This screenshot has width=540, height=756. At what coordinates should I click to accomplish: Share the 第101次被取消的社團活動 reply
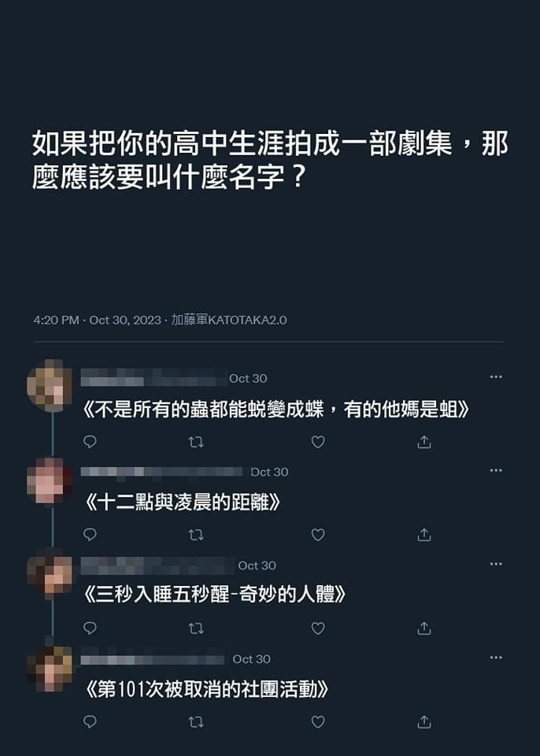pyautogui.click(x=423, y=722)
